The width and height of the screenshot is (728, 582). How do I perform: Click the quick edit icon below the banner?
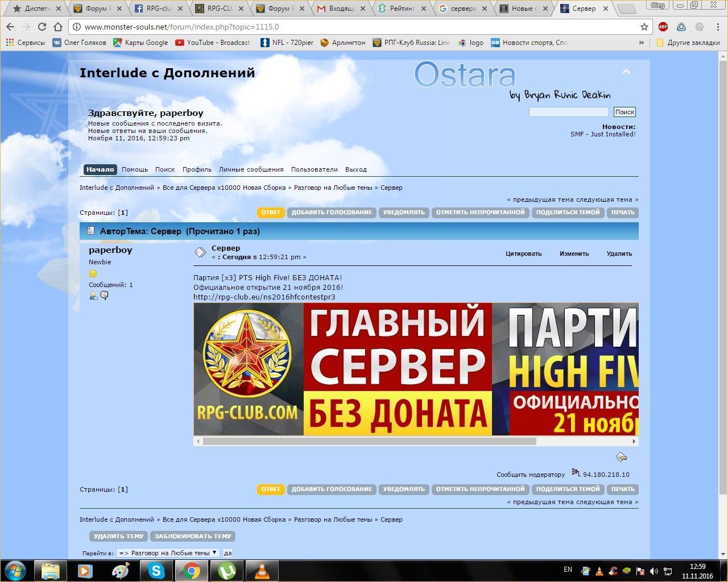[x=622, y=456]
